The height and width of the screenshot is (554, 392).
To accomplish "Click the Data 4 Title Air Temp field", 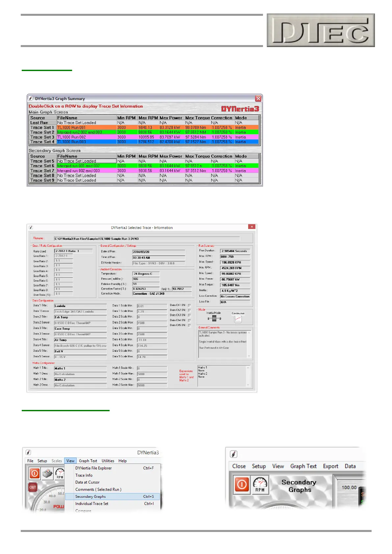I will [80, 340].
